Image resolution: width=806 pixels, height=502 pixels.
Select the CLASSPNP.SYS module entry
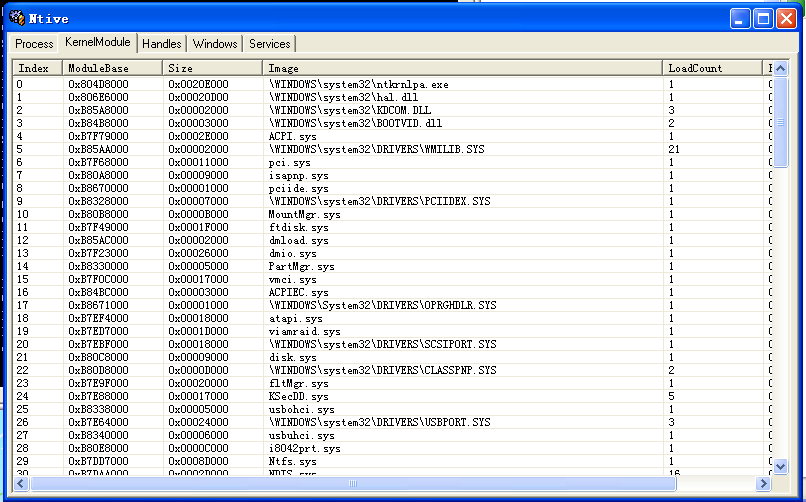pyautogui.click(x=392, y=370)
